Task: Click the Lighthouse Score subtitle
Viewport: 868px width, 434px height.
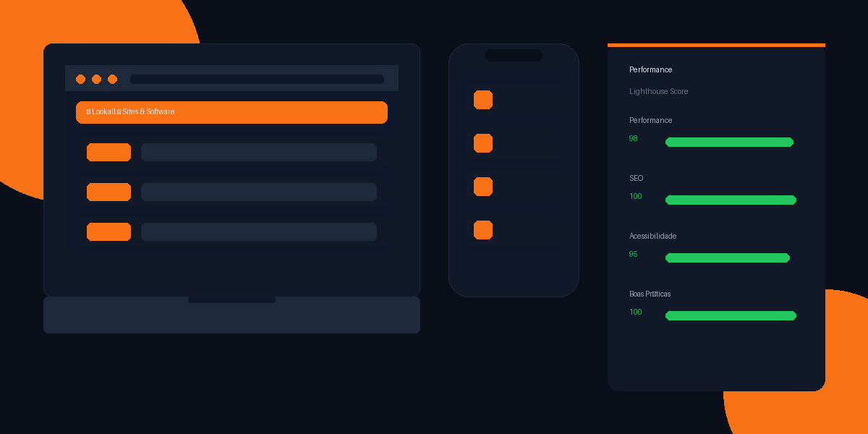Action: [658, 91]
